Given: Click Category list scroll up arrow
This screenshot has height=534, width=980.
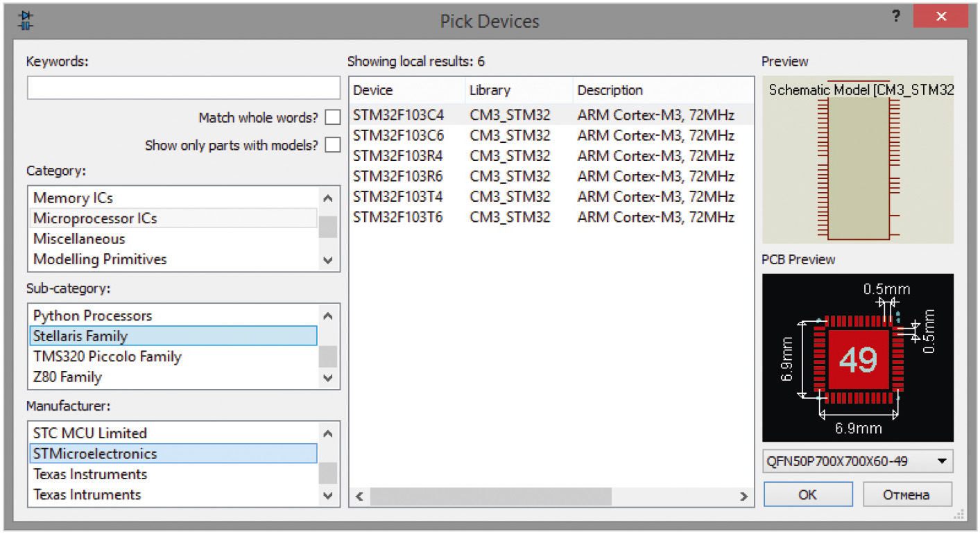Looking at the screenshot, I should point(328,198).
